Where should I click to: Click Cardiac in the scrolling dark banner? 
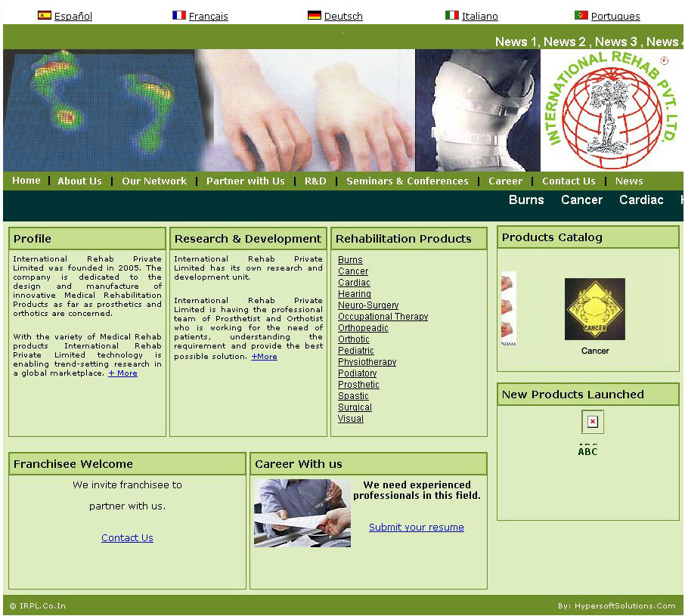point(640,200)
